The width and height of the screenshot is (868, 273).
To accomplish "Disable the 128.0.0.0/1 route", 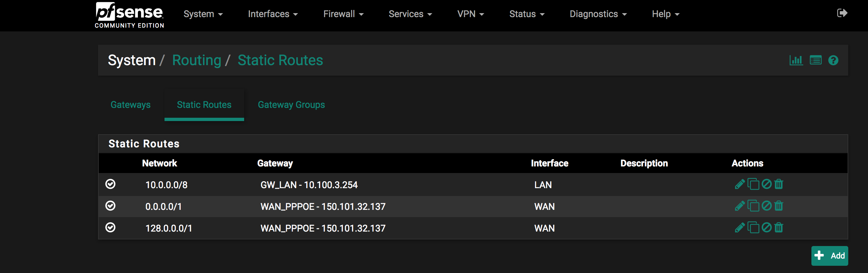I will point(767,228).
